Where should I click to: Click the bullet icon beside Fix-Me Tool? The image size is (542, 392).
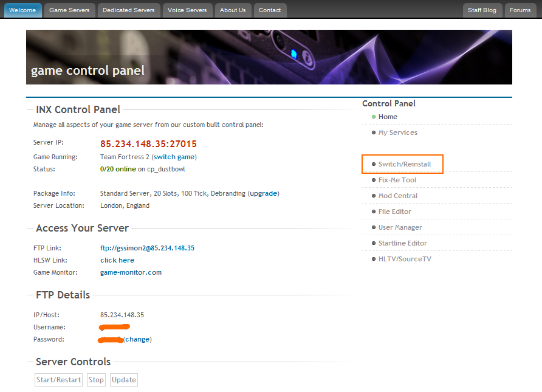click(x=374, y=180)
